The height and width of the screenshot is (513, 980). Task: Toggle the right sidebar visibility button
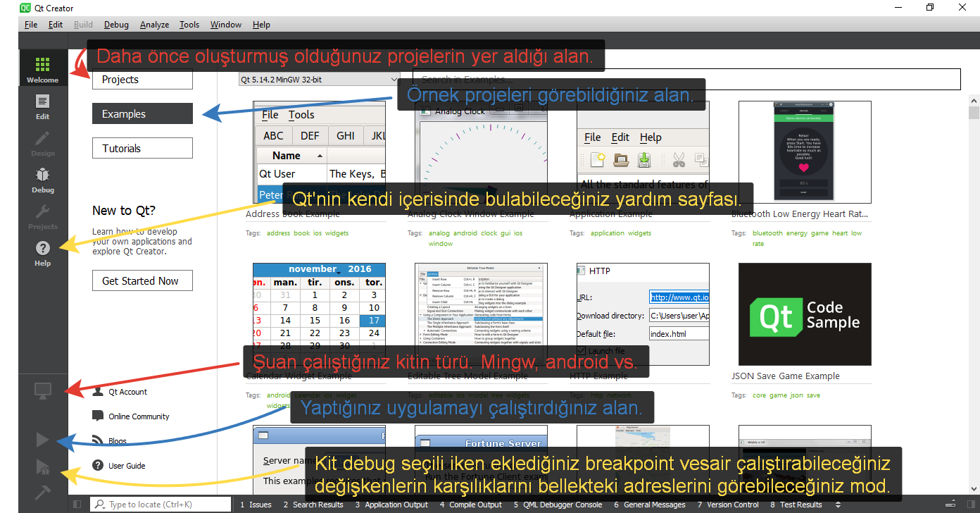coord(970,505)
